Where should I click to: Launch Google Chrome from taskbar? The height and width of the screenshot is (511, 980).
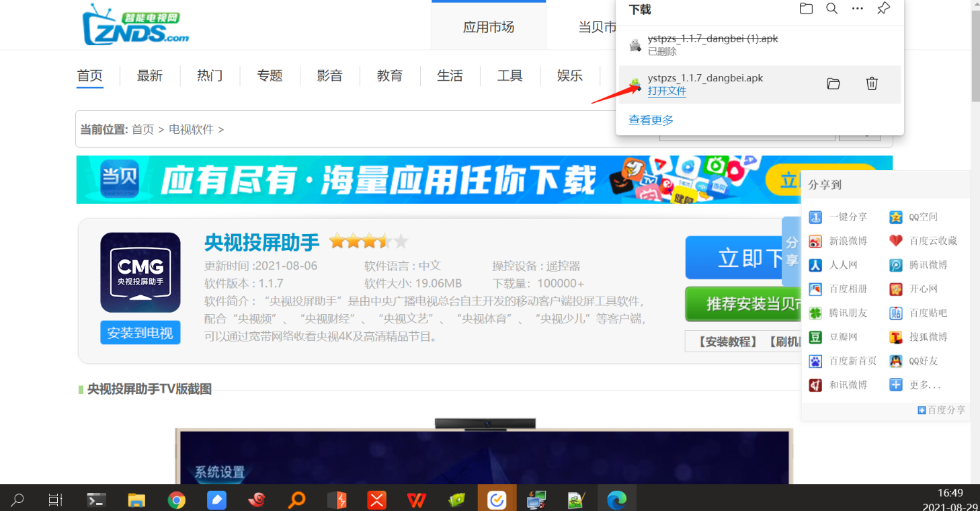[176, 500]
